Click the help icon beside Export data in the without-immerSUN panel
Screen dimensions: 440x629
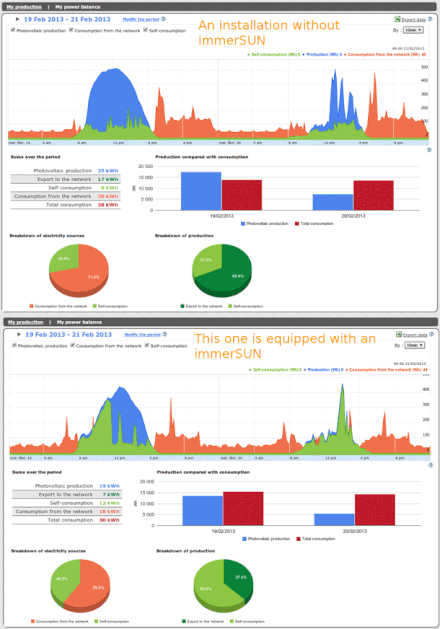pyautogui.click(x=430, y=19)
